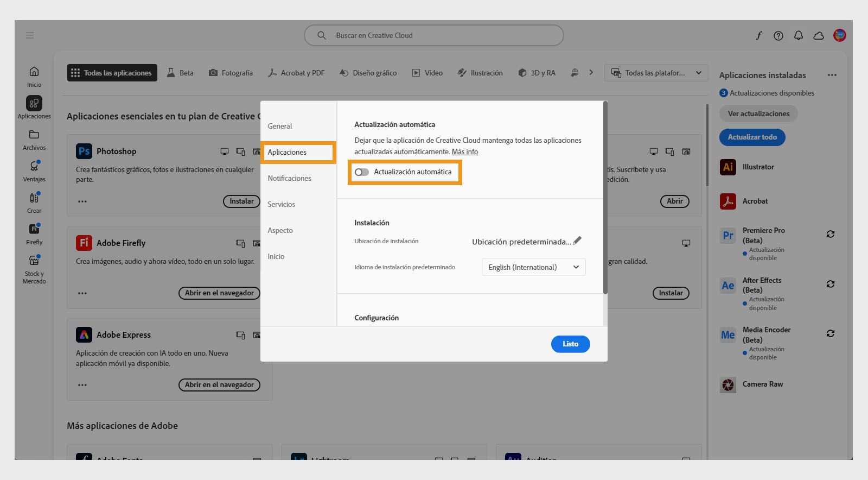Open the hamburger menu icon

pos(30,35)
